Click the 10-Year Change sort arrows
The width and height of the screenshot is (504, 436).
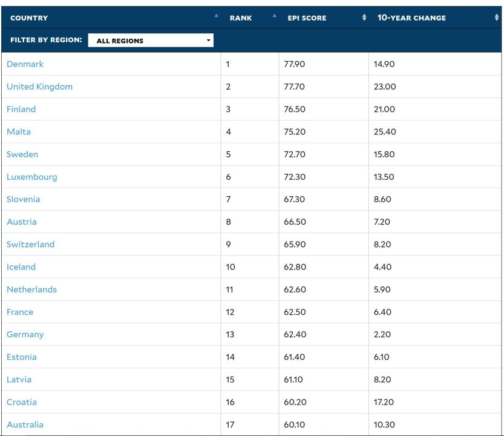[x=496, y=18]
